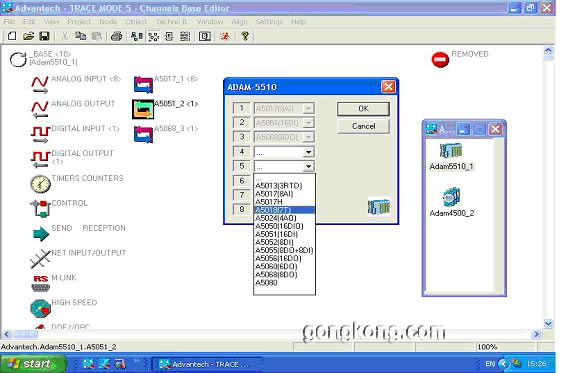Image resolution: width=565 pixels, height=373 pixels.
Task: Click the Windows start button
Action: (33, 364)
